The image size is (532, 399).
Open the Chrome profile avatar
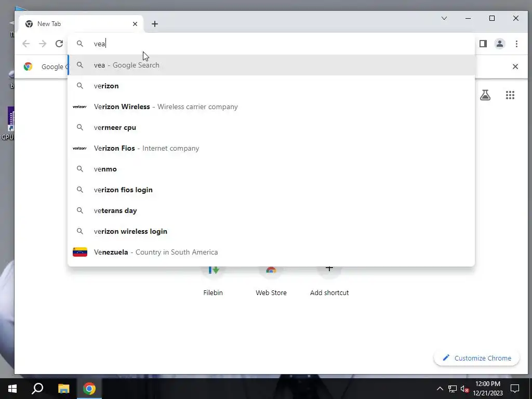[x=500, y=44]
